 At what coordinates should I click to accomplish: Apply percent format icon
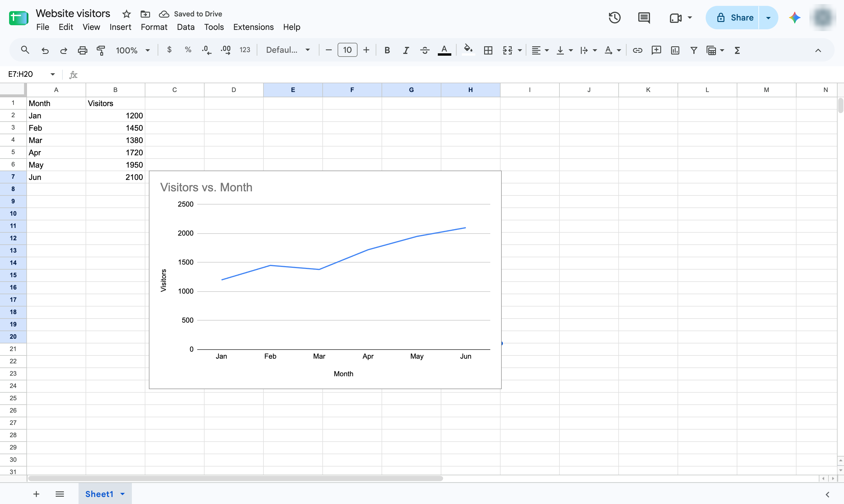pos(188,50)
